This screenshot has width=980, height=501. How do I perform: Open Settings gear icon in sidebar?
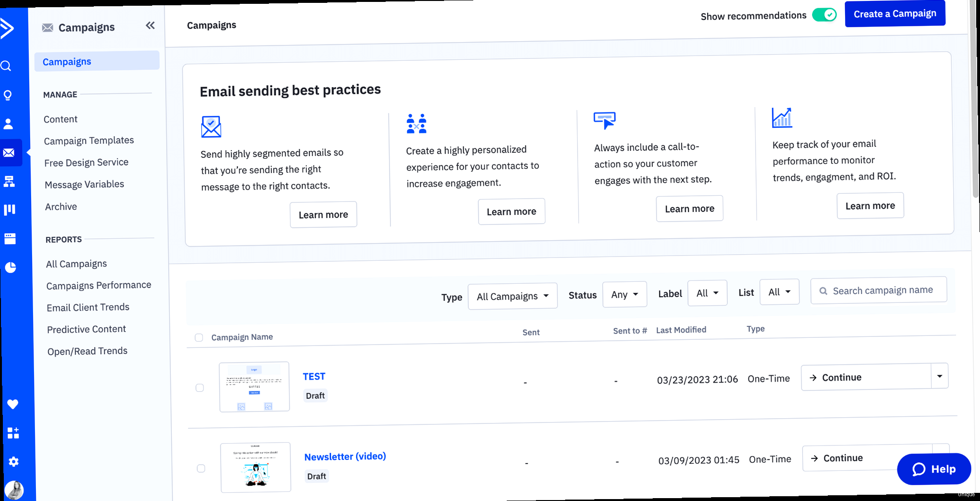coord(13,462)
